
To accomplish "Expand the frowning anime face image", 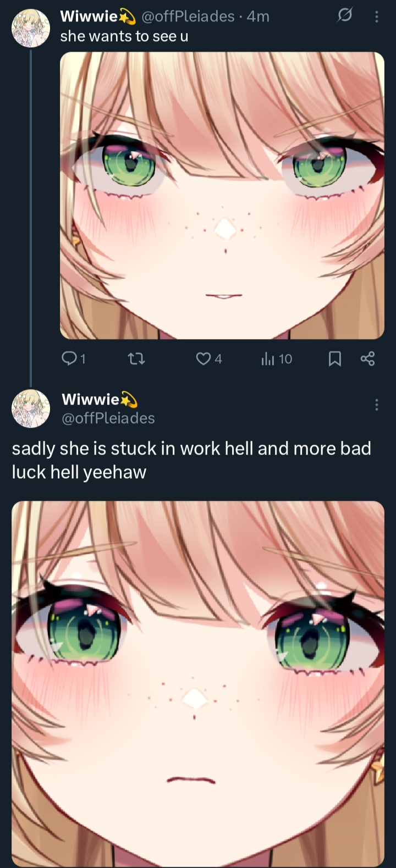I will click(x=198, y=683).
